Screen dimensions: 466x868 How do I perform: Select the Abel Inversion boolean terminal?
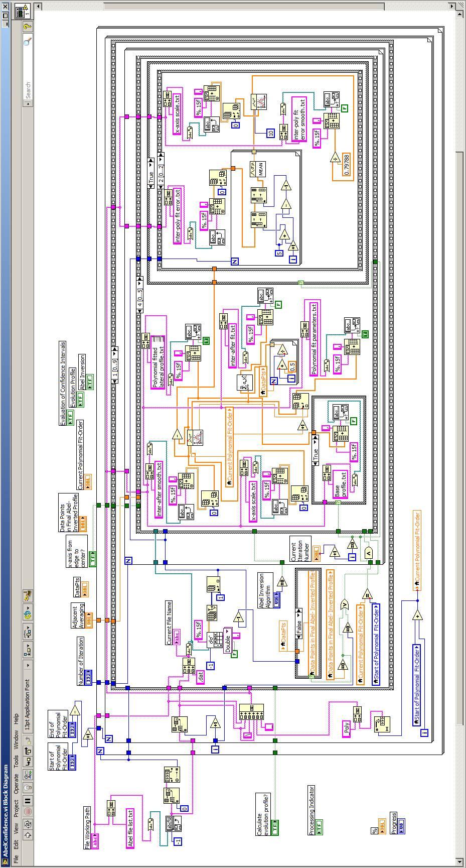tap(90, 382)
